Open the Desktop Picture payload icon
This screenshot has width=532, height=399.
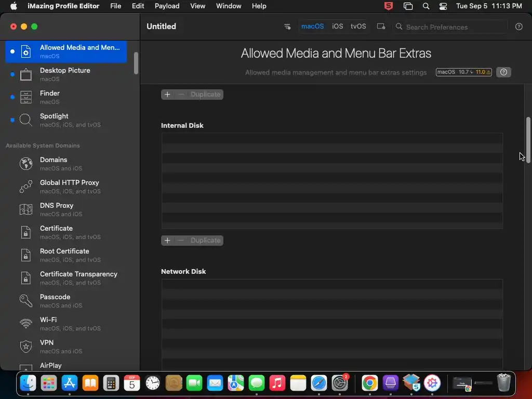[x=26, y=74]
